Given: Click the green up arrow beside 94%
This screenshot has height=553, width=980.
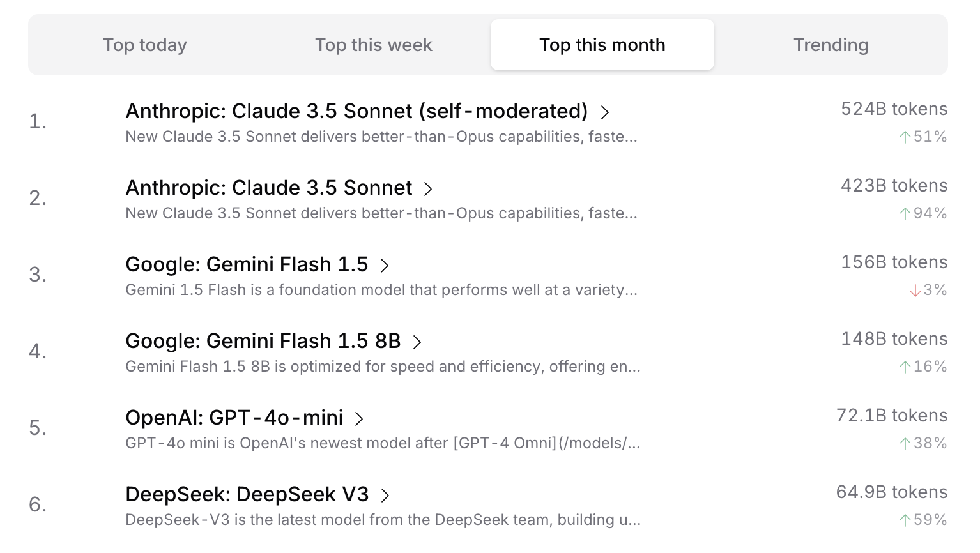Looking at the screenshot, I should coord(905,213).
